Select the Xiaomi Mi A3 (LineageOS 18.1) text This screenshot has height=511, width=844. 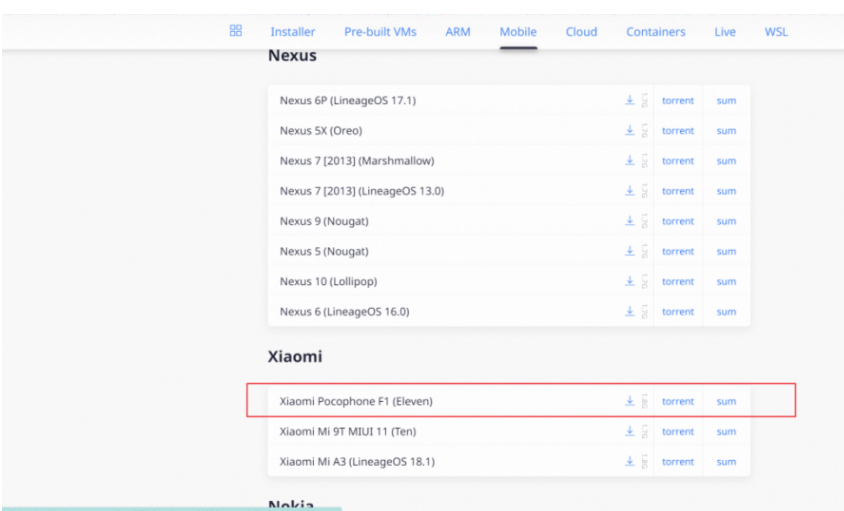click(357, 462)
